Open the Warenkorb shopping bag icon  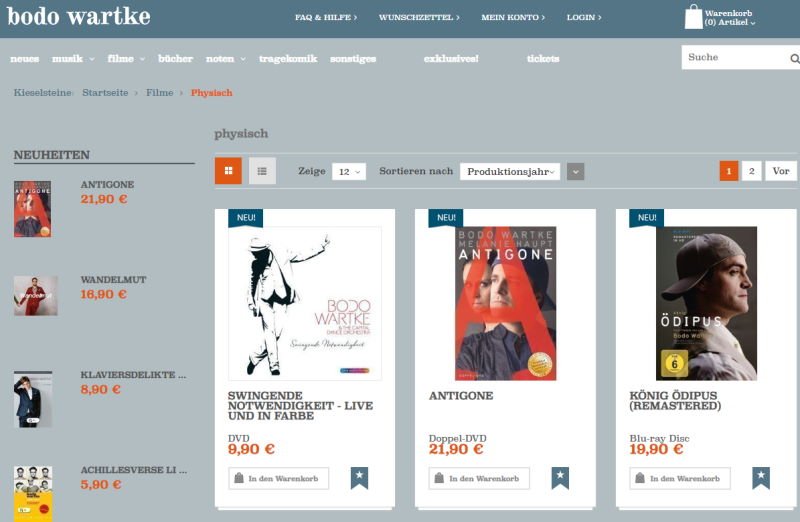pyautogui.click(x=693, y=17)
